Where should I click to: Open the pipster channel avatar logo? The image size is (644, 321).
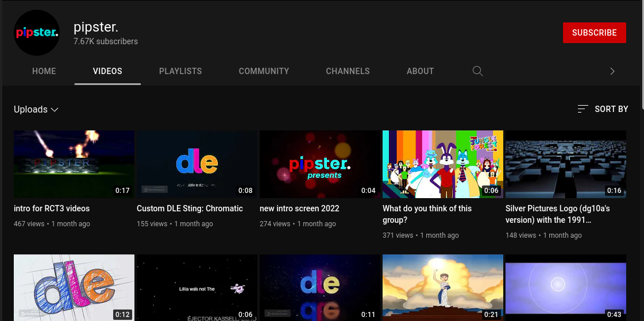37,33
